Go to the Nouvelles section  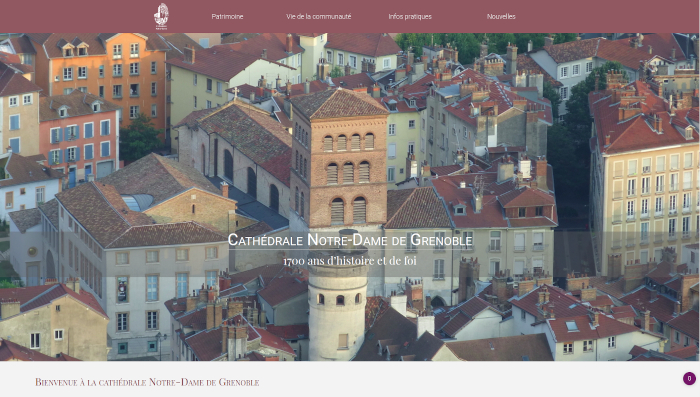(x=501, y=17)
